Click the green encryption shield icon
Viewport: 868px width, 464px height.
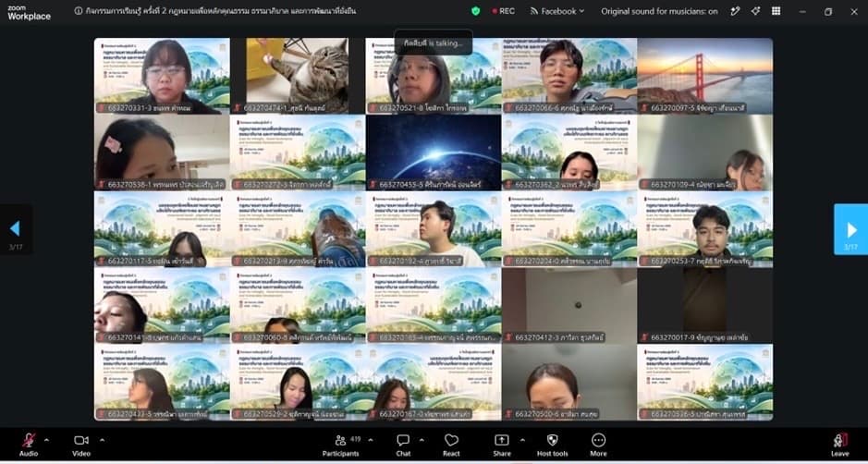475,11
